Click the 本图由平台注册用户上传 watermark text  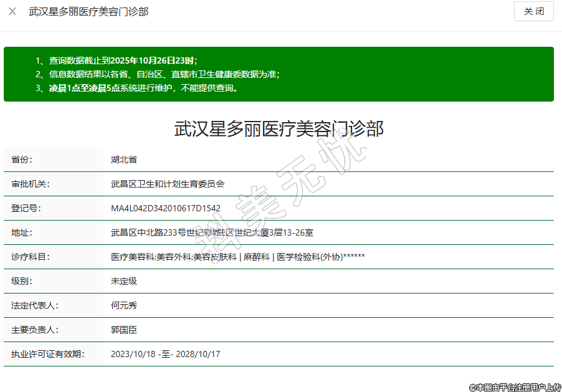pyautogui.click(x=515, y=387)
